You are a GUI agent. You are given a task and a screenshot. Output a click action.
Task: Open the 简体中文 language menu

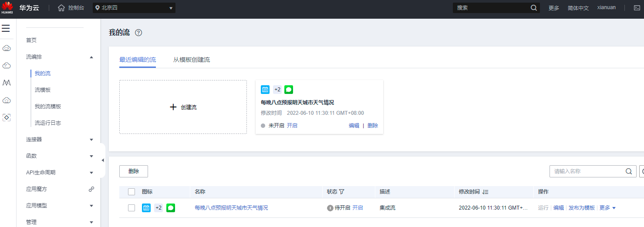[x=578, y=8]
